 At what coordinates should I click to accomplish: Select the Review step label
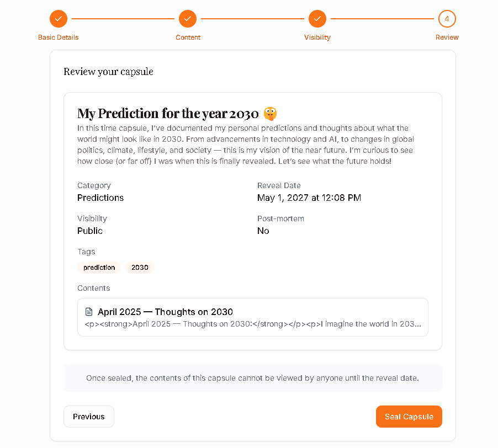(447, 38)
